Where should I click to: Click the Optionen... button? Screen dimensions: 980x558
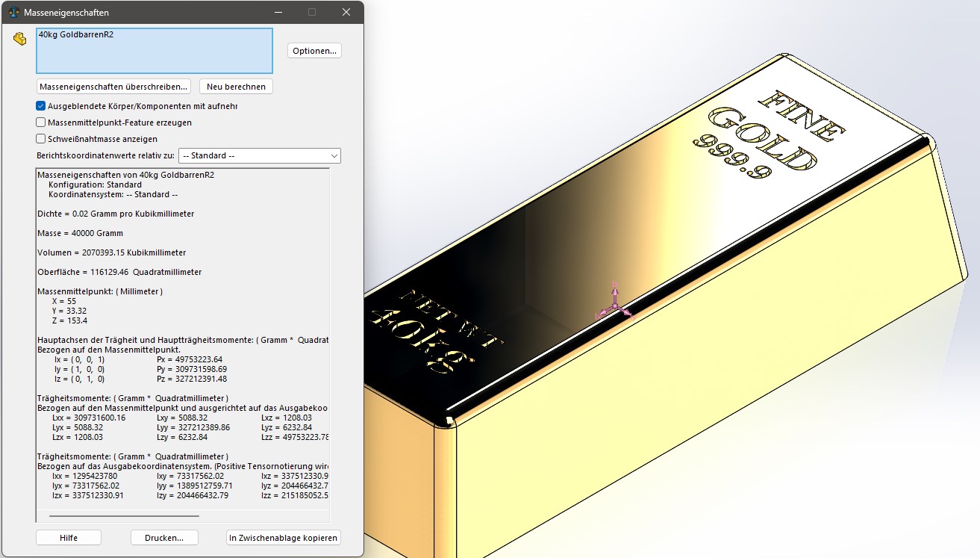[314, 51]
